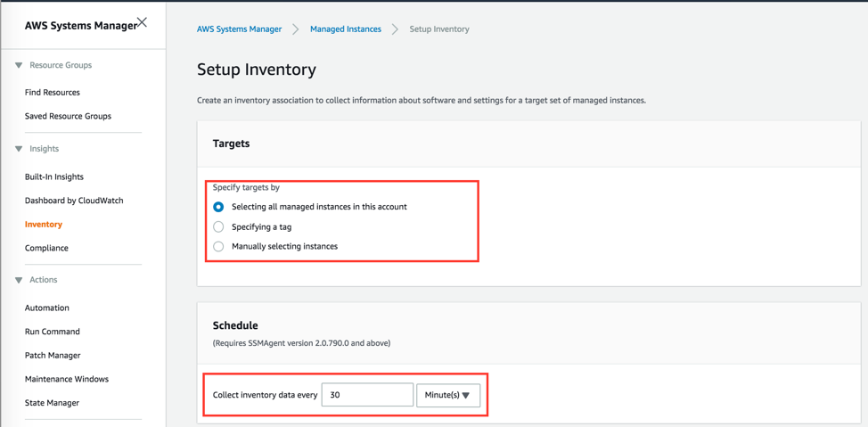This screenshot has height=427, width=868.
Task: Open Patch Manager
Action: [x=53, y=356]
